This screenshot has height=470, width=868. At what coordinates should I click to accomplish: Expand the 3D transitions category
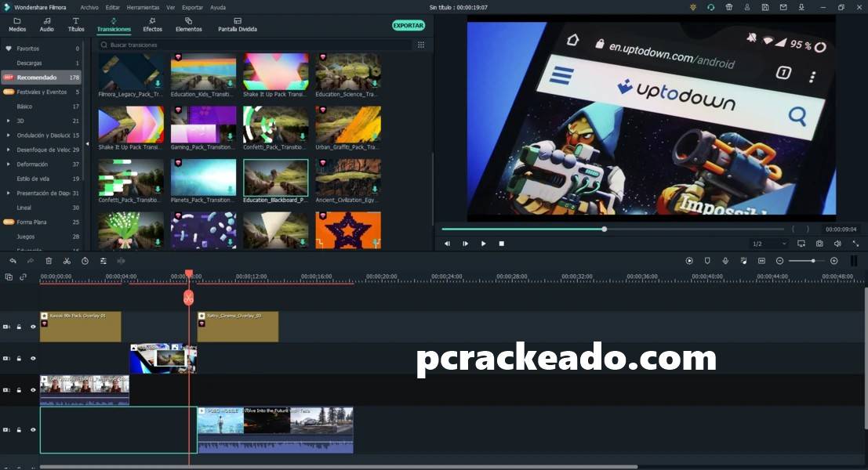click(8, 121)
